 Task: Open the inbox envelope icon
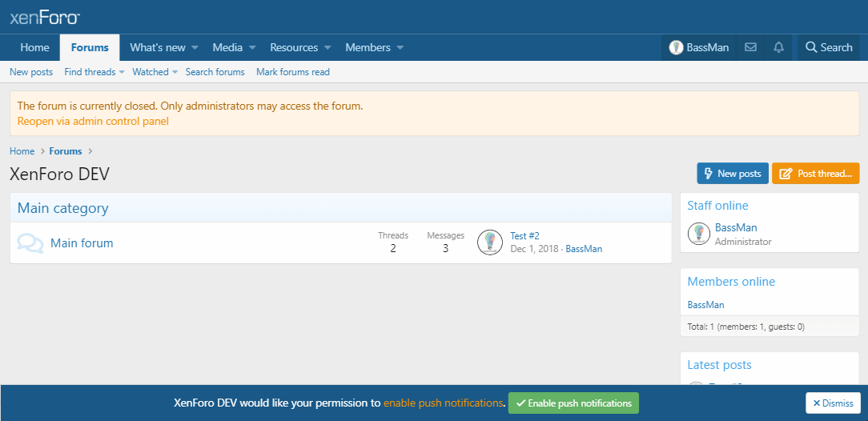pyautogui.click(x=750, y=47)
